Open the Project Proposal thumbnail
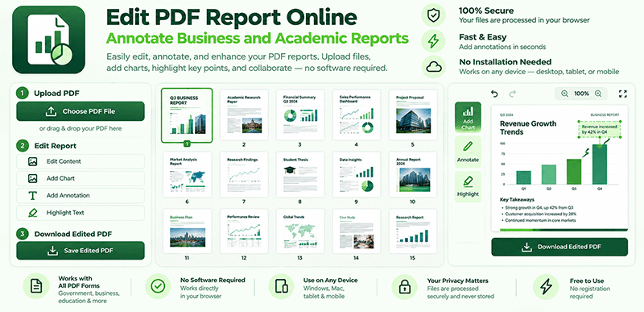The image size is (644, 312). [x=413, y=114]
